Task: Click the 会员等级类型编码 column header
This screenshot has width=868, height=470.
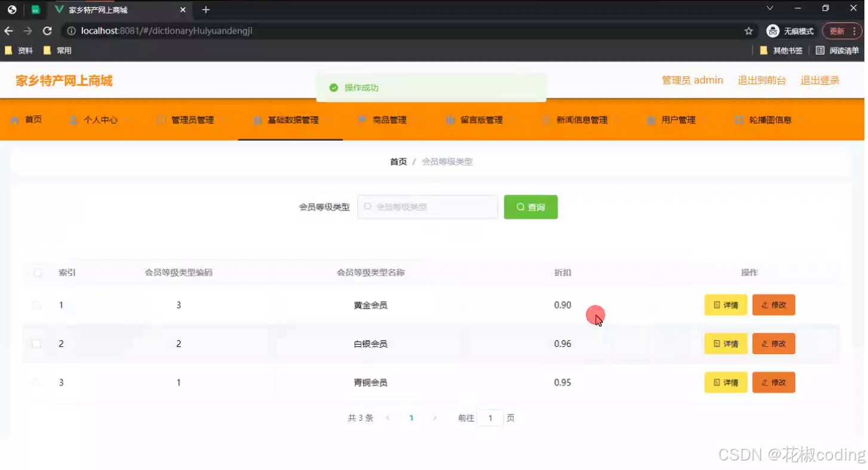Action: (179, 272)
